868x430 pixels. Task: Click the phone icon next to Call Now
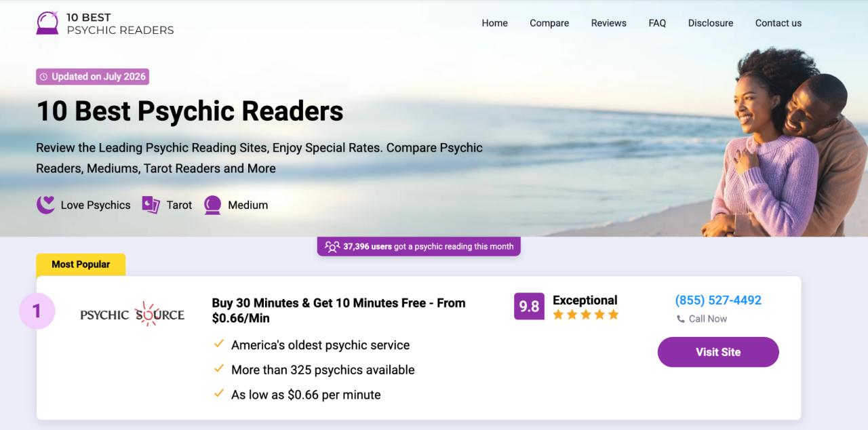click(680, 319)
